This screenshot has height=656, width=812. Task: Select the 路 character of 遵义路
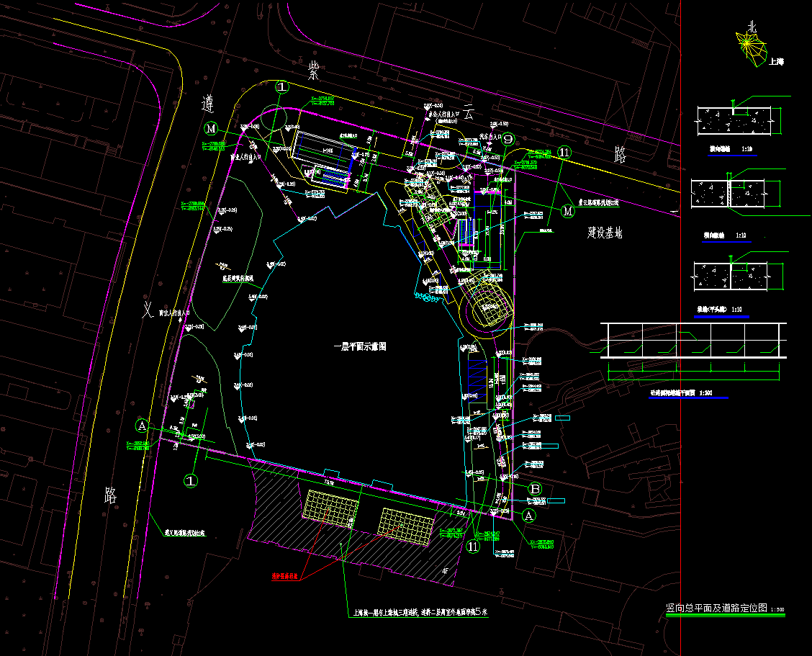pyautogui.click(x=110, y=496)
